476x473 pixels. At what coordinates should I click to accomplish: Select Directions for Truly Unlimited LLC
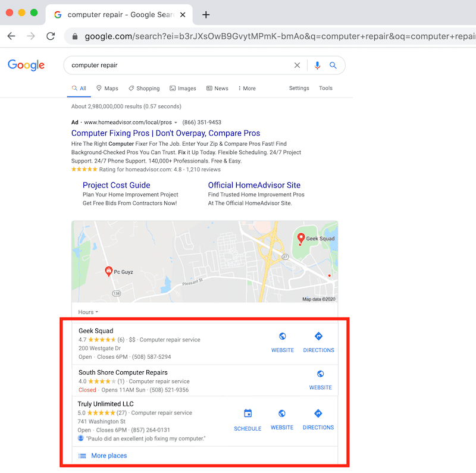pyautogui.click(x=318, y=413)
